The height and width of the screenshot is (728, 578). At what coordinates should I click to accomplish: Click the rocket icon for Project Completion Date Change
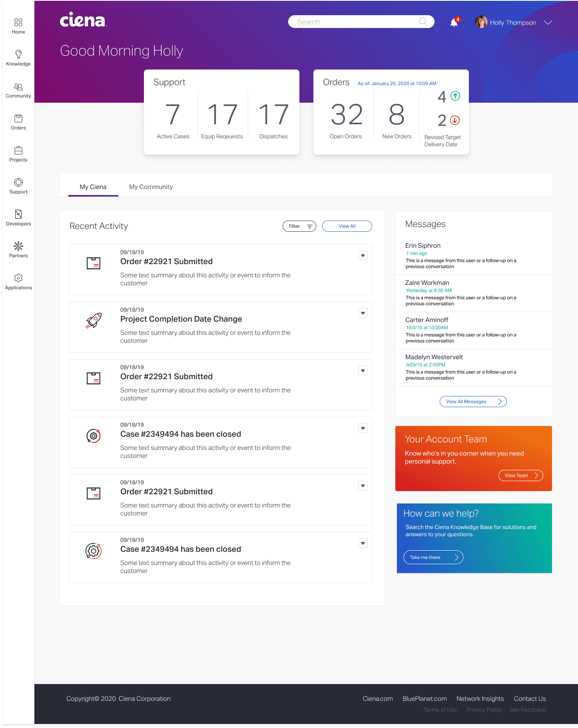pyautogui.click(x=94, y=320)
